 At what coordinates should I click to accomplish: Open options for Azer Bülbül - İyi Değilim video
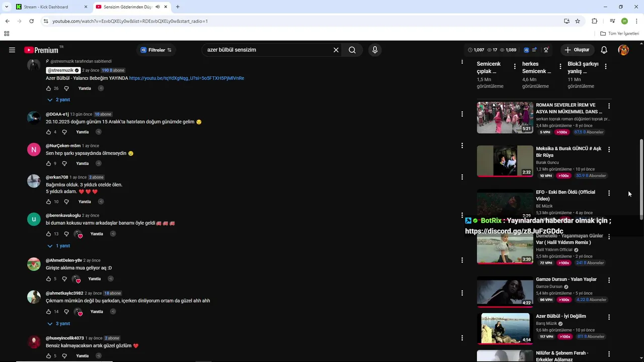coord(609,317)
